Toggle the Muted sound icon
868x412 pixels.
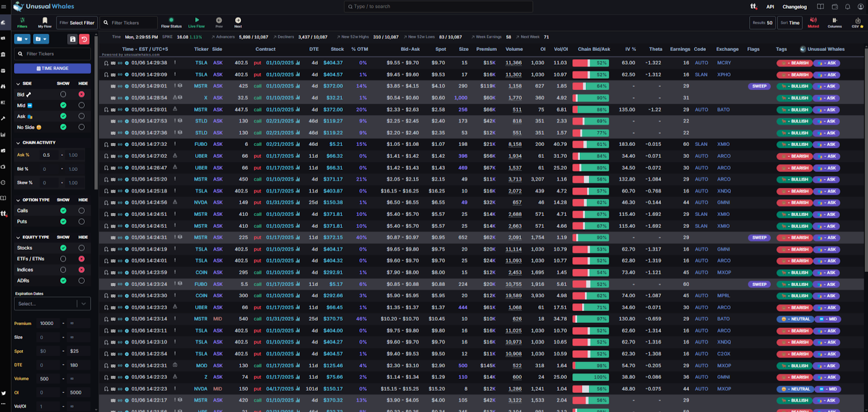click(813, 22)
